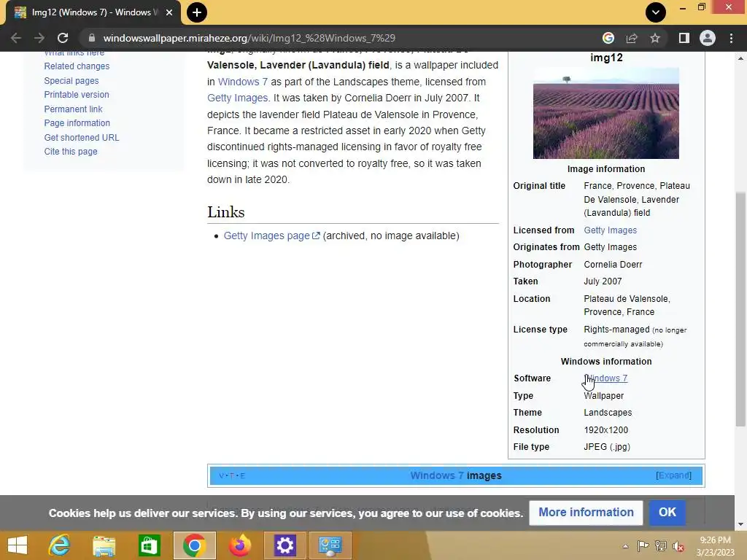
Task: Open Windows 7 link in navbox title
Action: coord(437,475)
